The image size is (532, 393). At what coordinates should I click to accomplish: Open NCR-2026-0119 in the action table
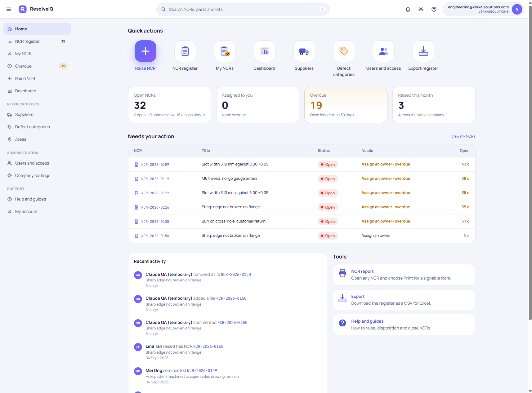155,179
